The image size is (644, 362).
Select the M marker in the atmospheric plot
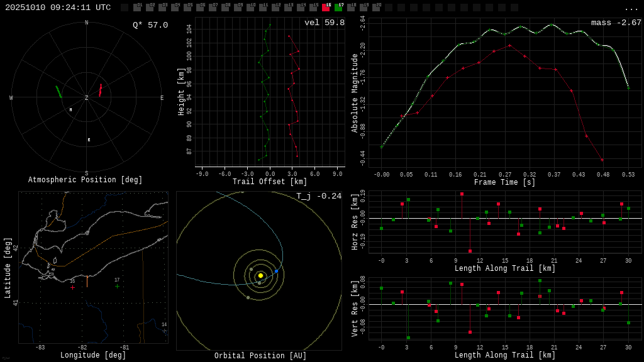pos(70,110)
